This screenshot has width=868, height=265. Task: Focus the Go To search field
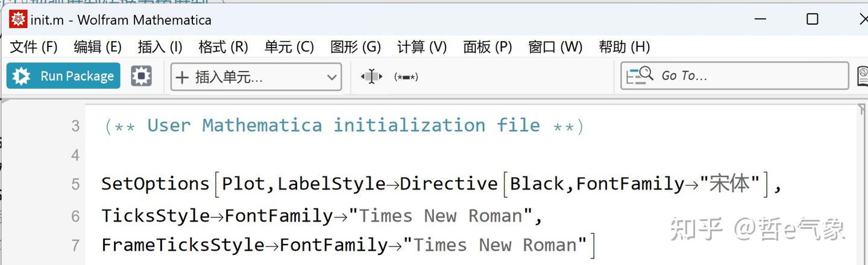click(747, 76)
